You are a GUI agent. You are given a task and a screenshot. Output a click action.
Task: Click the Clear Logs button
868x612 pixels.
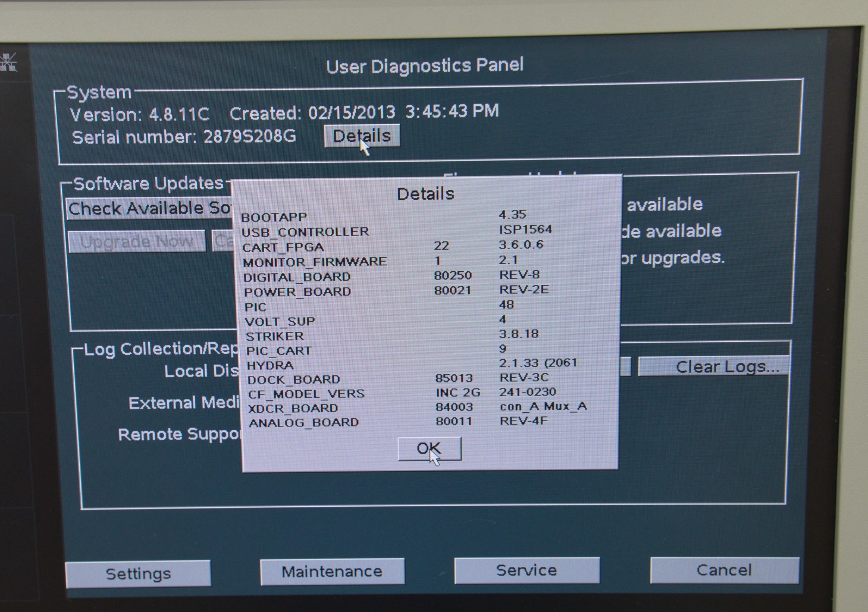click(x=714, y=367)
